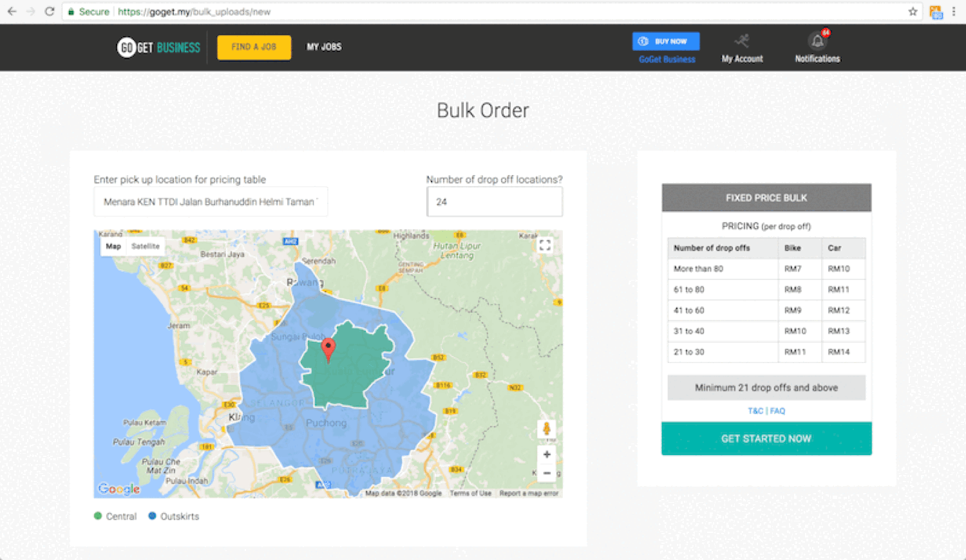The width and height of the screenshot is (966, 560).
Task: Click the GoGet Business logo
Action: click(158, 48)
